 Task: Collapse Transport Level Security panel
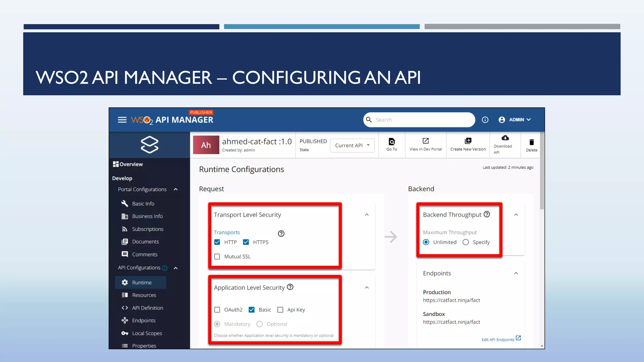click(367, 215)
